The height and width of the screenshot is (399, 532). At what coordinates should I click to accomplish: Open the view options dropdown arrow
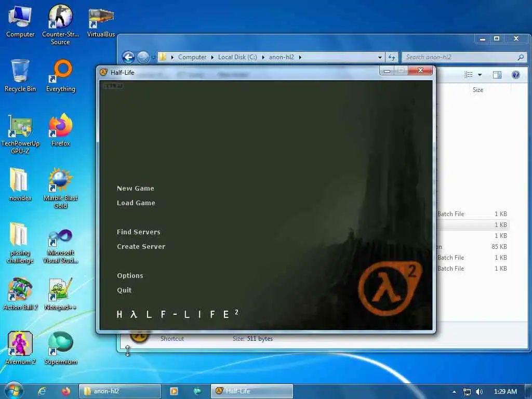(480, 75)
